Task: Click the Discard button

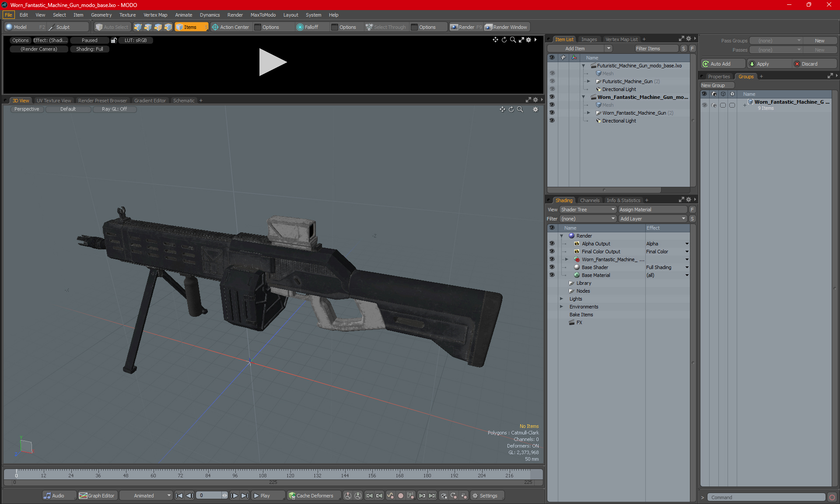Action: (815, 64)
